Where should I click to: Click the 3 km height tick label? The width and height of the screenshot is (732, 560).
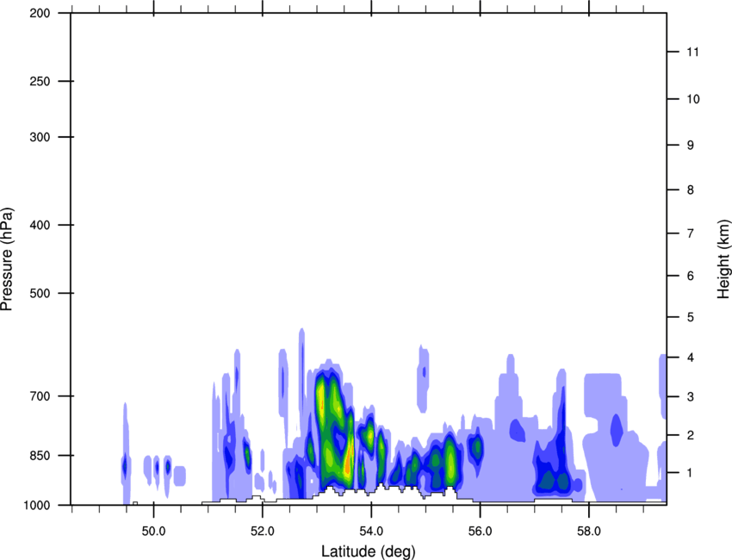(691, 396)
